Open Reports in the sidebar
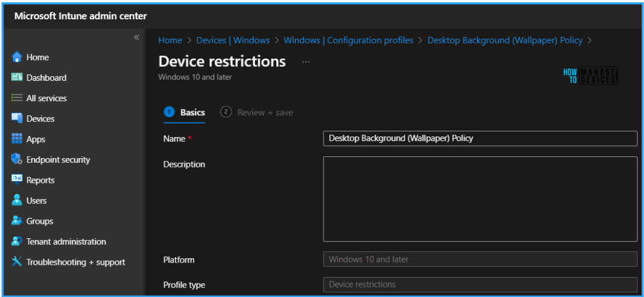Viewport: 644px width, 297px height. 40,180
